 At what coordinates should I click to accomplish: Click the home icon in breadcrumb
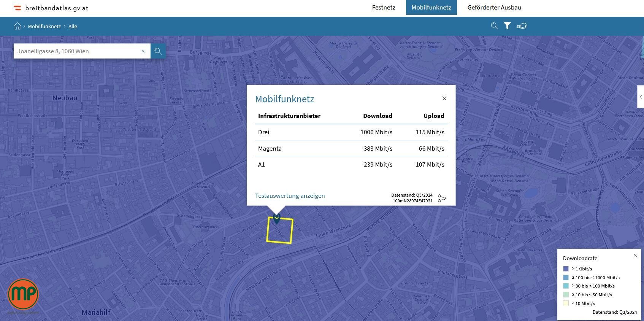click(17, 26)
